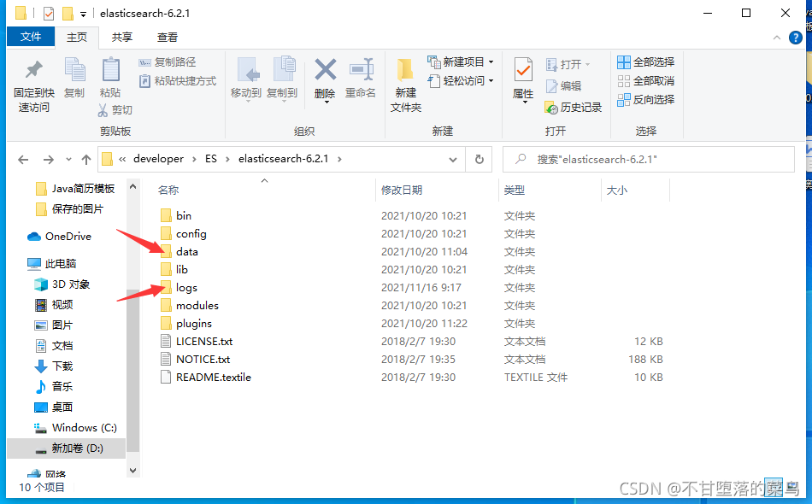Refresh the current folder view
Screen dimensions: 812x504
coord(480,160)
